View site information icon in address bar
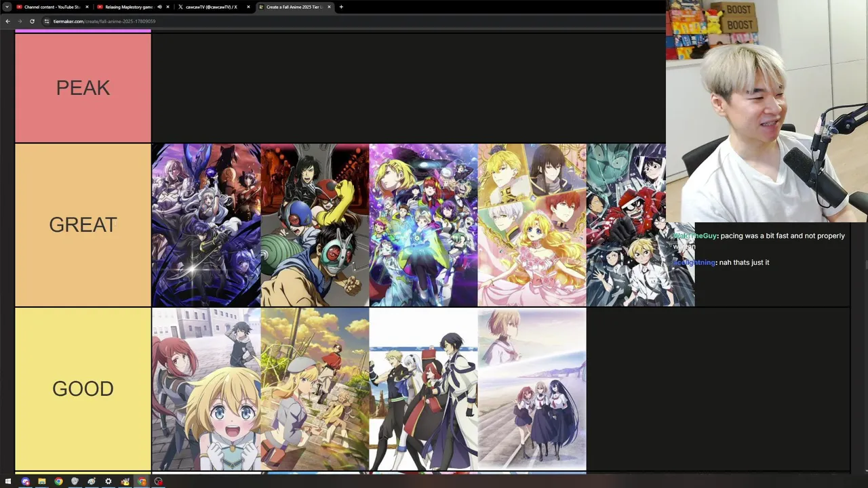This screenshot has height=488, width=868. point(47,21)
